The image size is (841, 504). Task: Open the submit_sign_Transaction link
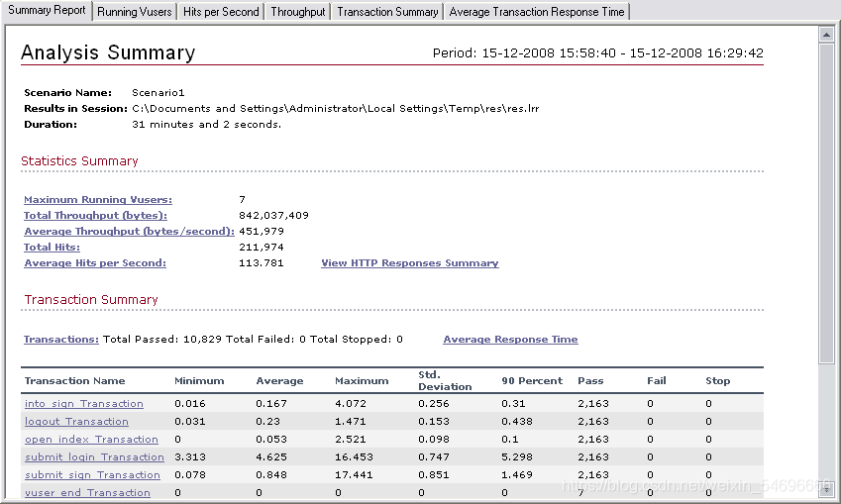point(93,474)
